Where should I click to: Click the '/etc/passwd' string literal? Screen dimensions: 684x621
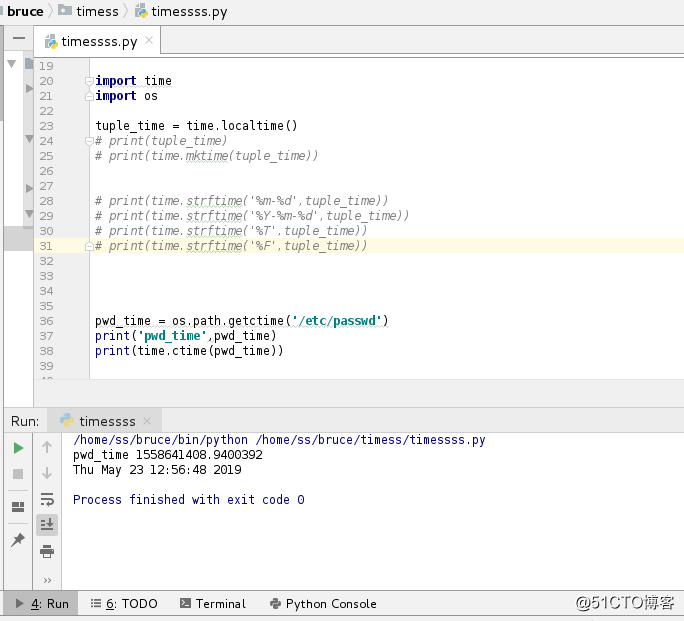(336, 321)
